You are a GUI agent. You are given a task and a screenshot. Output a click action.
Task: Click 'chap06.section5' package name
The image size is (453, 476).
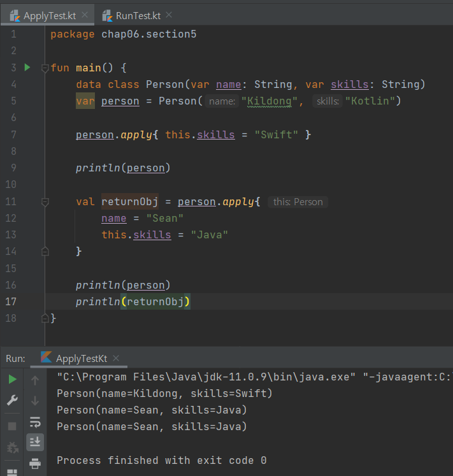[x=149, y=34]
